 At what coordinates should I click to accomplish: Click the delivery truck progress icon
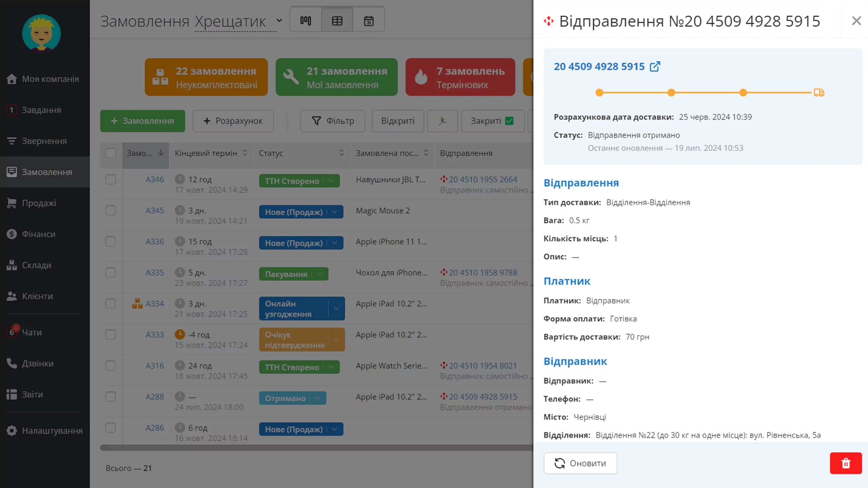tap(819, 93)
